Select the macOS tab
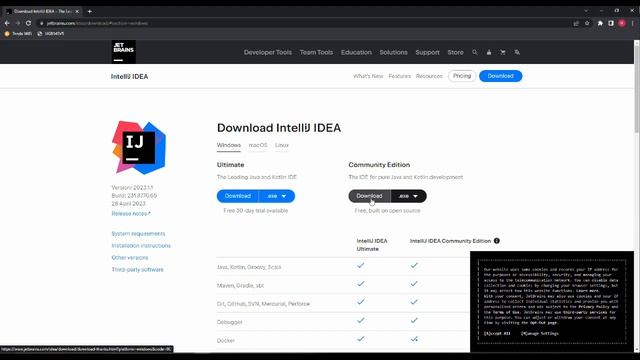640x360 pixels. coord(258,145)
